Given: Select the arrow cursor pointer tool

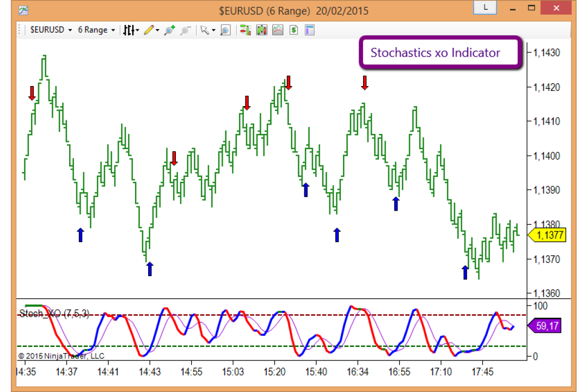Looking at the screenshot, I should coord(207,30).
